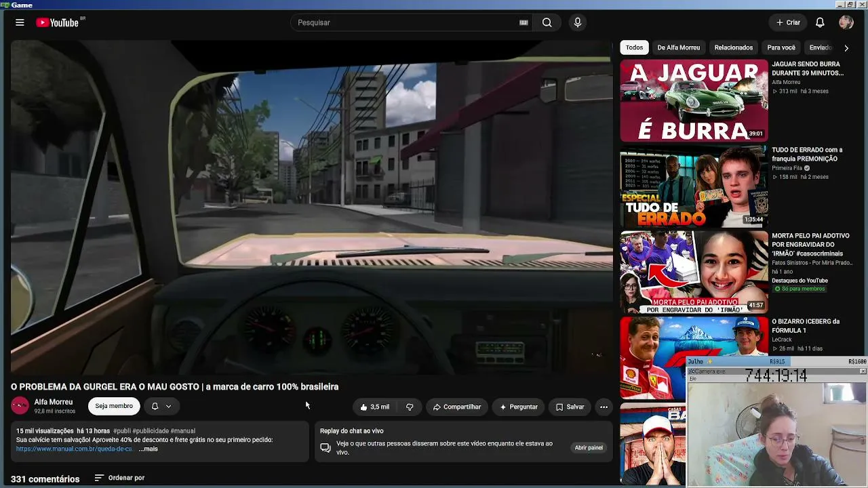Open title MORTA PELO PAI ADOTIVO
Screen dimensions: 868x488
click(810, 245)
